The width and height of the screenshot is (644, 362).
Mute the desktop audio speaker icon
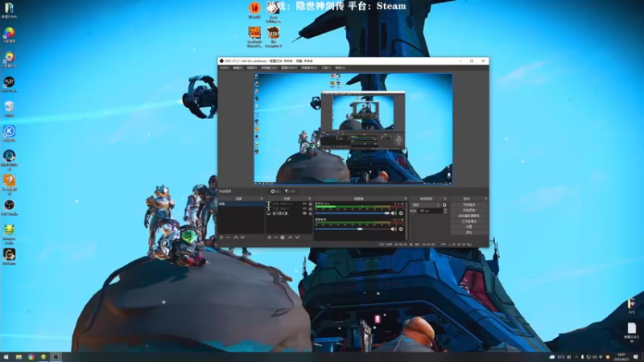(394, 229)
